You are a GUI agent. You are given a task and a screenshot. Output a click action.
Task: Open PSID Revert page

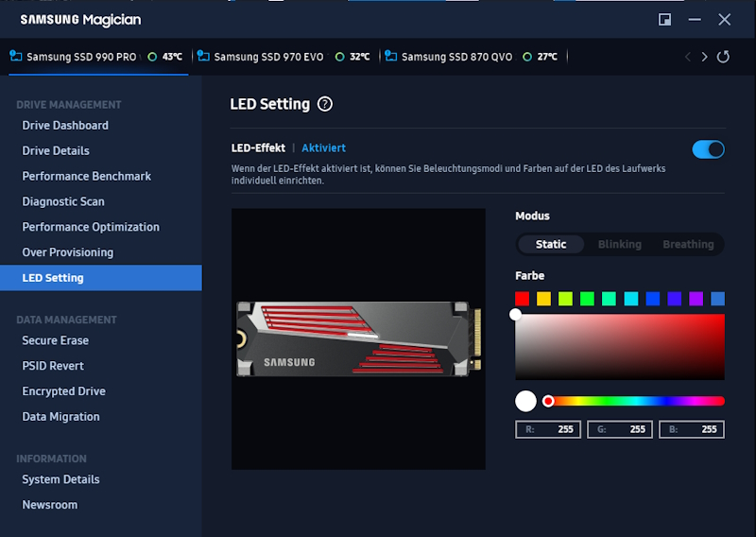(x=53, y=366)
